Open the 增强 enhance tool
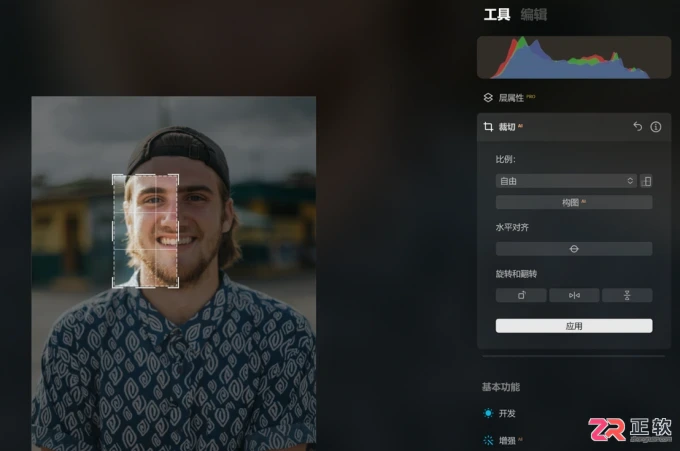 point(507,441)
